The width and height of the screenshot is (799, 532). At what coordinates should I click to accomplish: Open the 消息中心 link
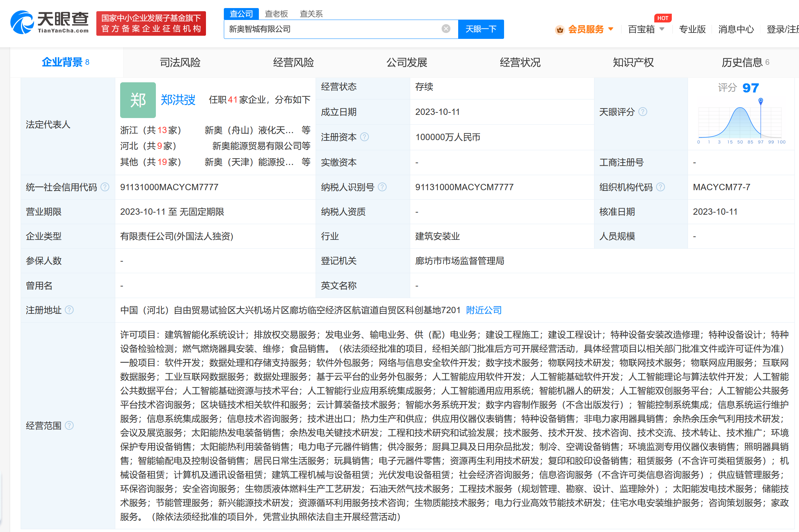pos(736,29)
